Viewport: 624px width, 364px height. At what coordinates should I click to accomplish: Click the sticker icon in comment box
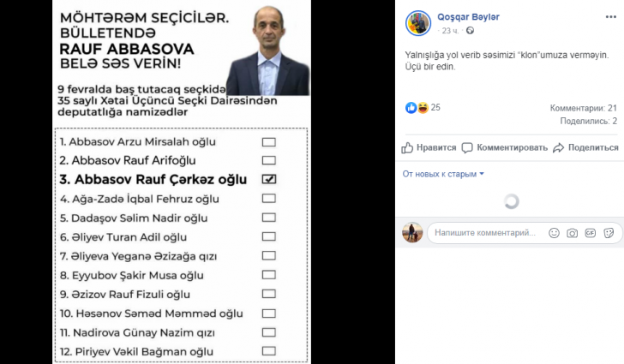pyautogui.click(x=608, y=232)
